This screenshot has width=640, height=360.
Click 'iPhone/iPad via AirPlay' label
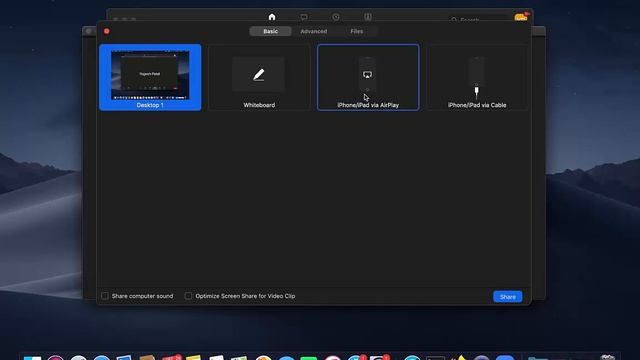pos(368,105)
